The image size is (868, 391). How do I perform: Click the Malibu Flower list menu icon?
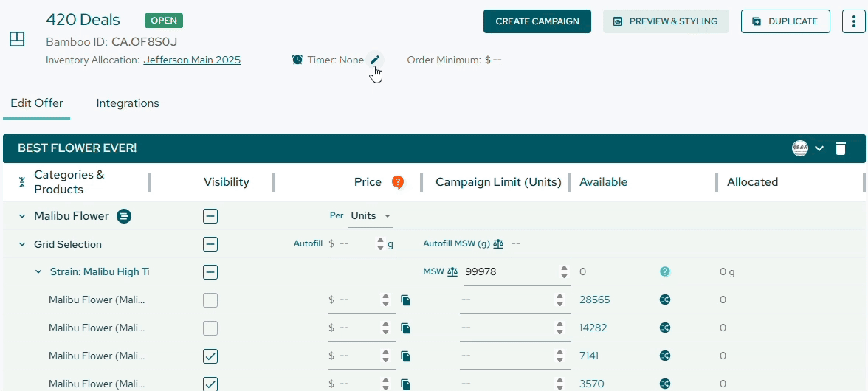(x=124, y=216)
